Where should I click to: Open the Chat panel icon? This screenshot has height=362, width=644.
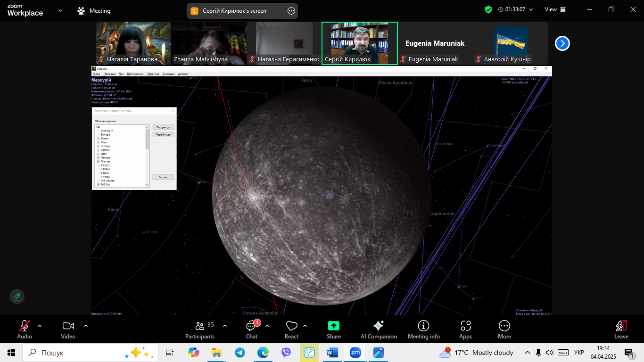click(x=252, y=326)
